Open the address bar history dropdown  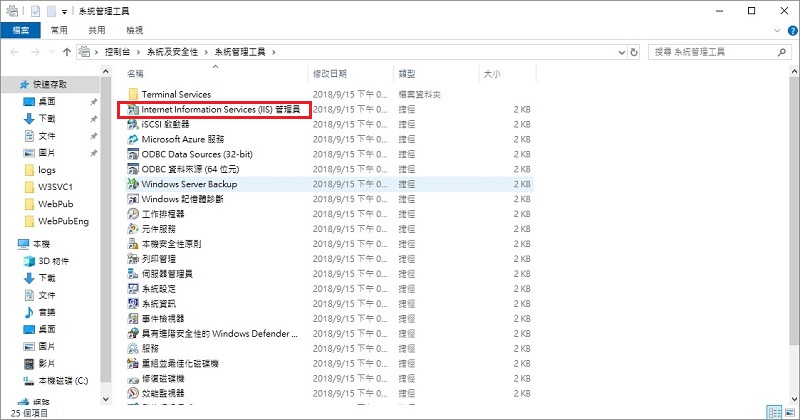[618, 51]
